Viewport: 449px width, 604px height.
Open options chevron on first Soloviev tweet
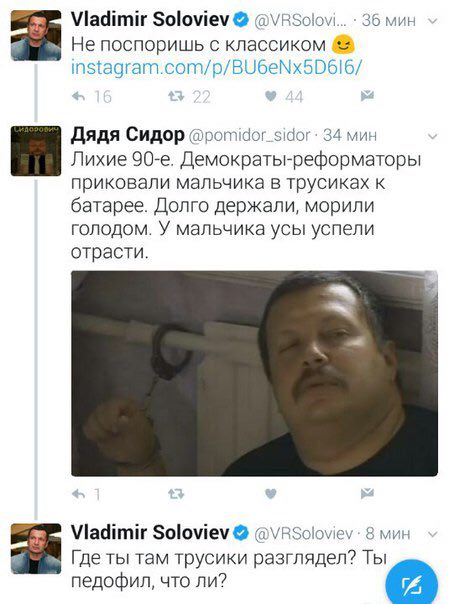[433, 21]
